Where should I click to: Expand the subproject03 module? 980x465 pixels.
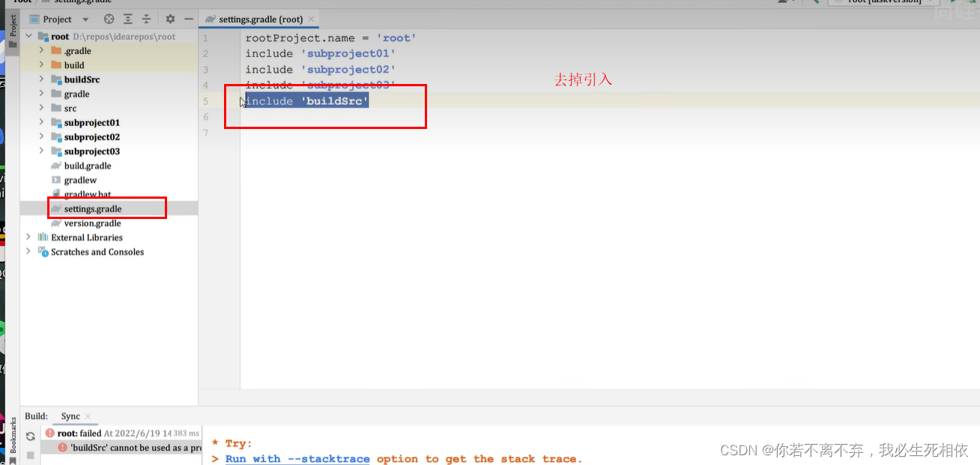point(43,151)
